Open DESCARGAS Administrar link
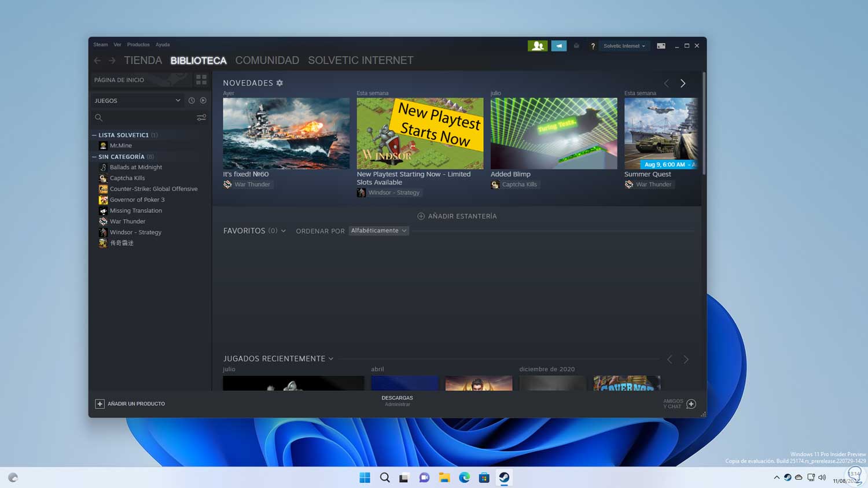 pos(398,401)
